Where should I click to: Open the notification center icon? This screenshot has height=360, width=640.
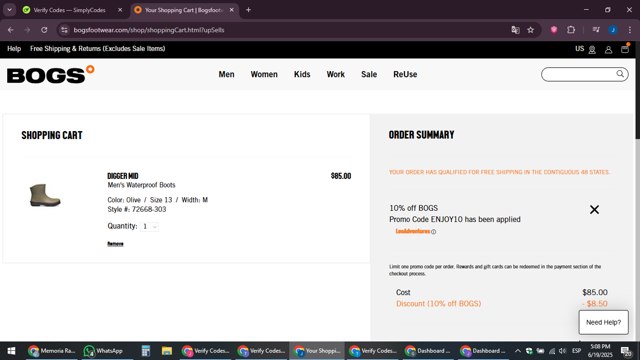coord(626,351)
